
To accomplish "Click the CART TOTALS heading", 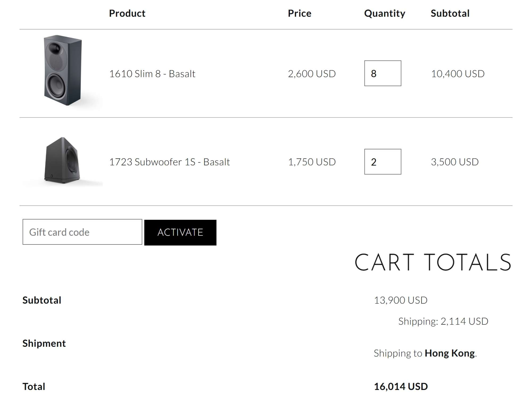I will click(x=433, y=262).
